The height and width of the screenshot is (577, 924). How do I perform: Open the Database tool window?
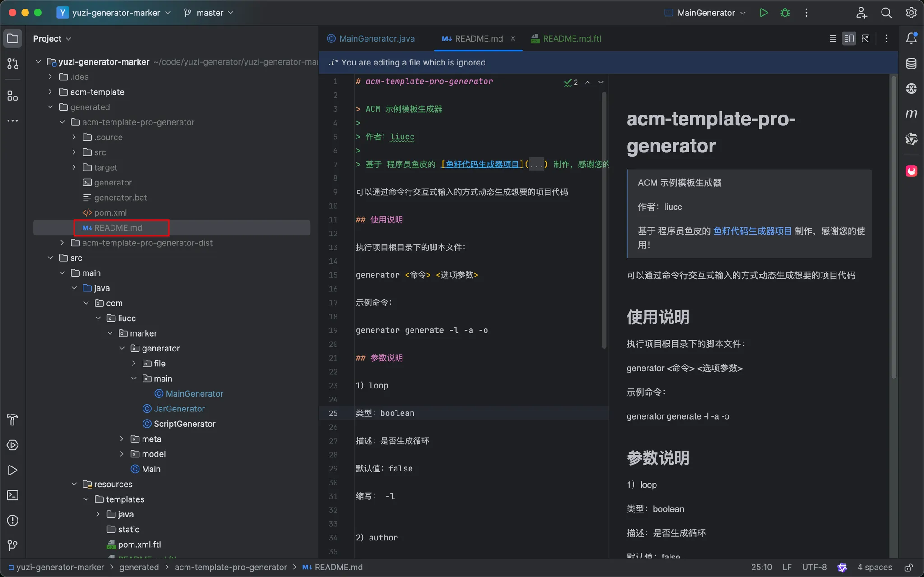[911, 64]
